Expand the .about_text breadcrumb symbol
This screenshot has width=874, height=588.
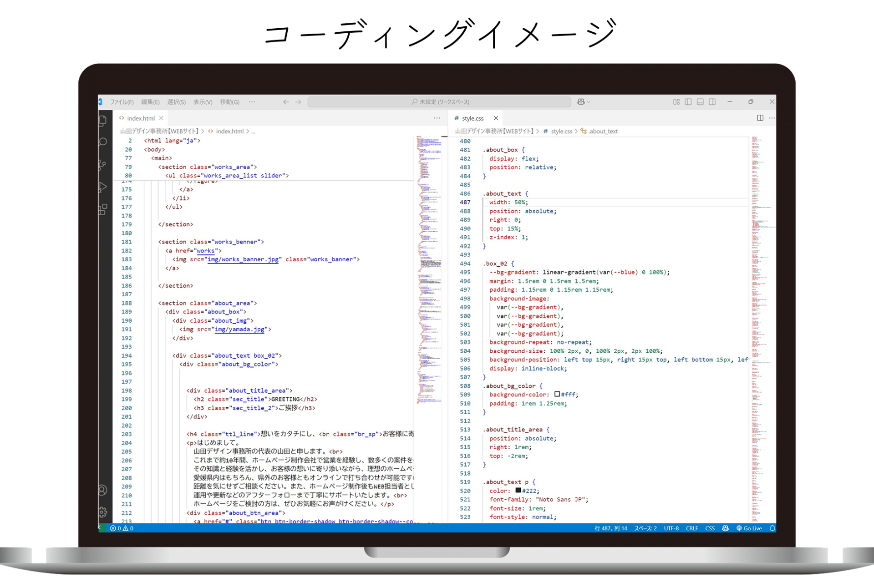(603, 132)
